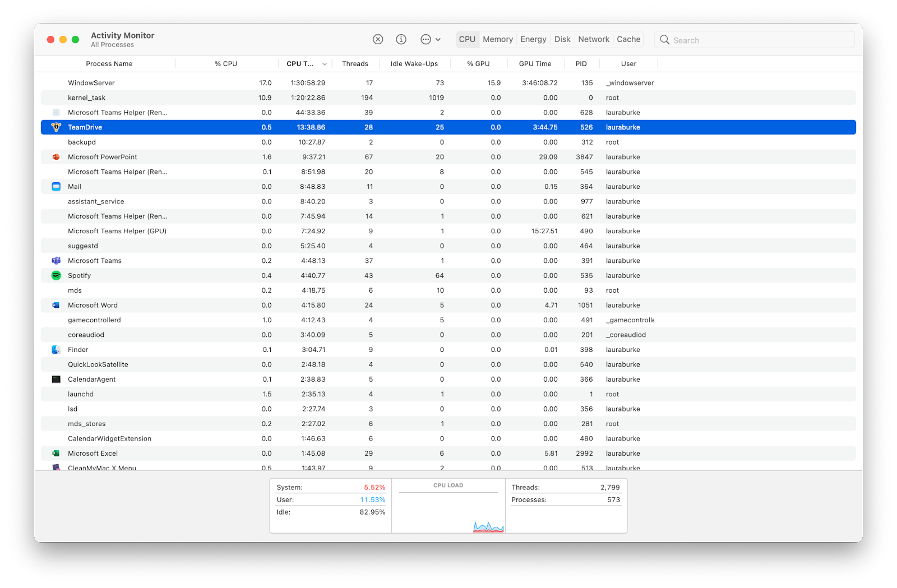The image size is (897, 588).
Task: Open process info with the (i) icon
Action: click(401, 39)
